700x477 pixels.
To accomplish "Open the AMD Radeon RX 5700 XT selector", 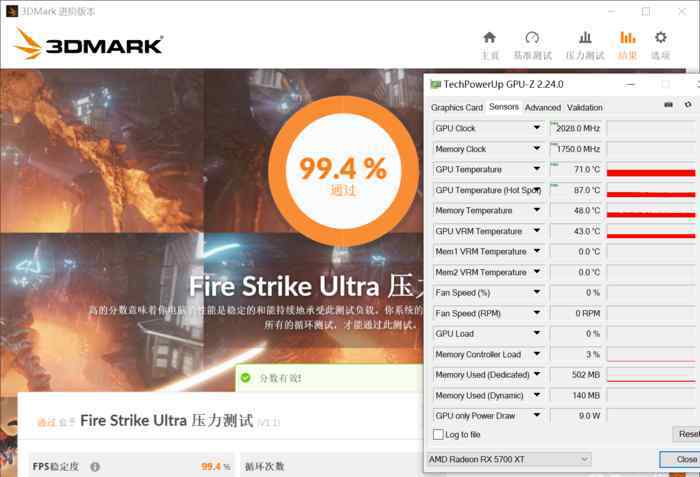I will 509,459.
